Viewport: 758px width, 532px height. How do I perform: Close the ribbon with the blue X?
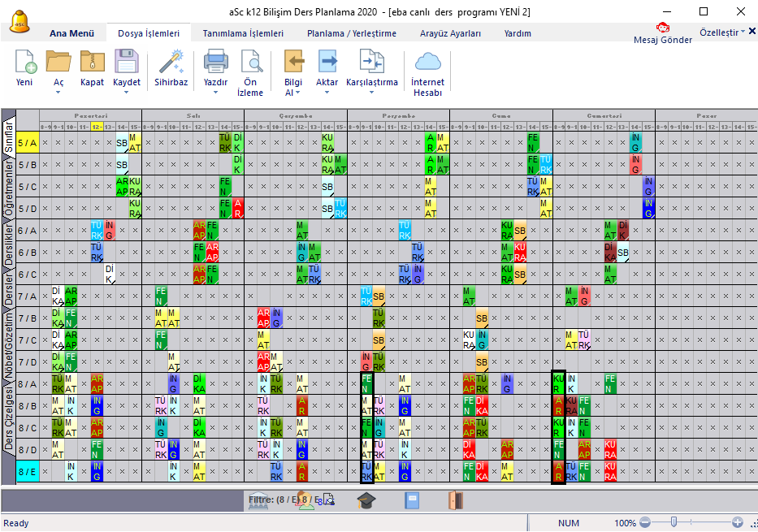coord(752,32)
